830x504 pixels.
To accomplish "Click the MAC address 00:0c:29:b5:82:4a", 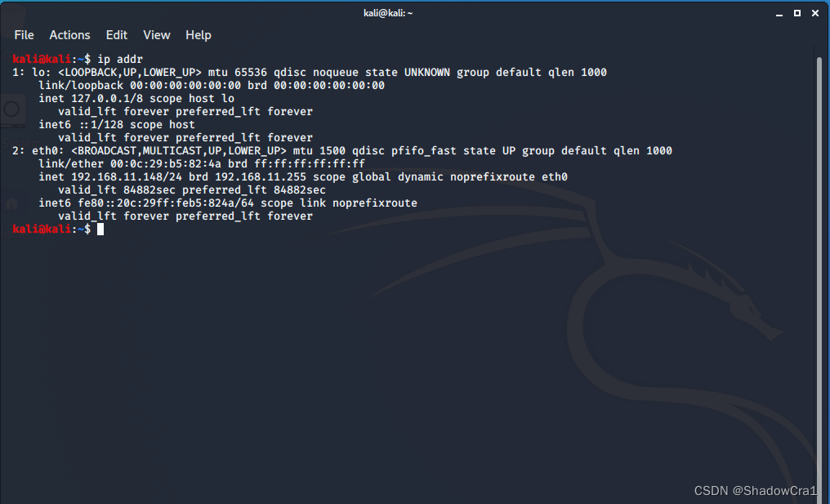I will (x=166, y=163).
